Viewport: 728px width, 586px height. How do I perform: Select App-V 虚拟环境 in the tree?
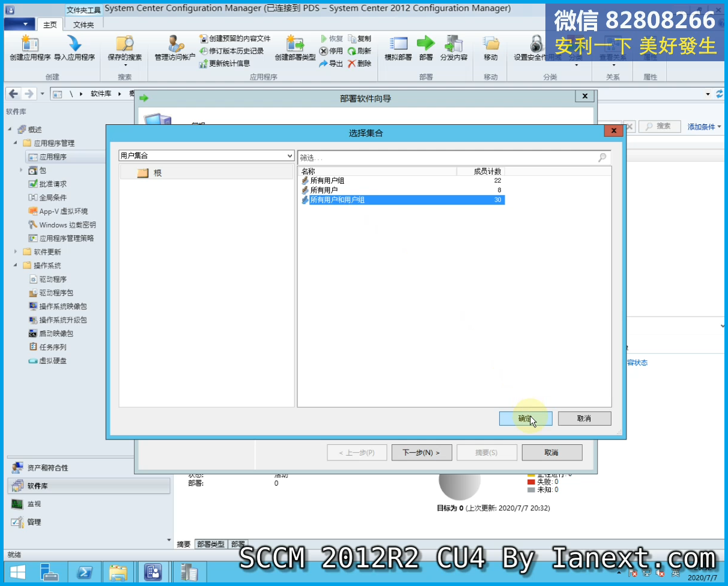coord(58,211)
